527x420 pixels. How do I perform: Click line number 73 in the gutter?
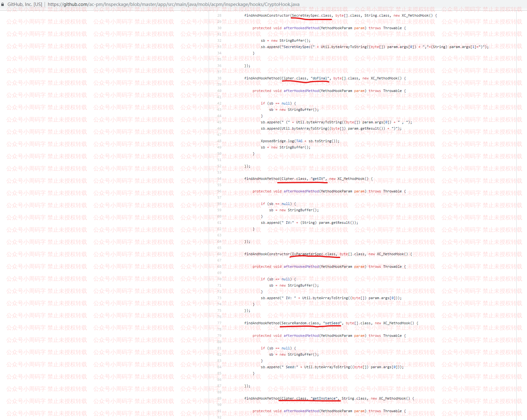coord(219,298)
